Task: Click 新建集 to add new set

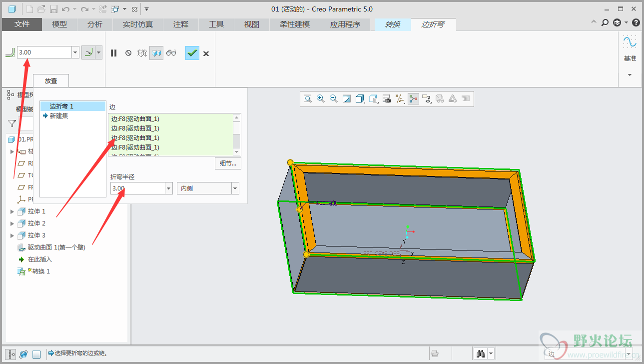Action: (x=59, y=115)
